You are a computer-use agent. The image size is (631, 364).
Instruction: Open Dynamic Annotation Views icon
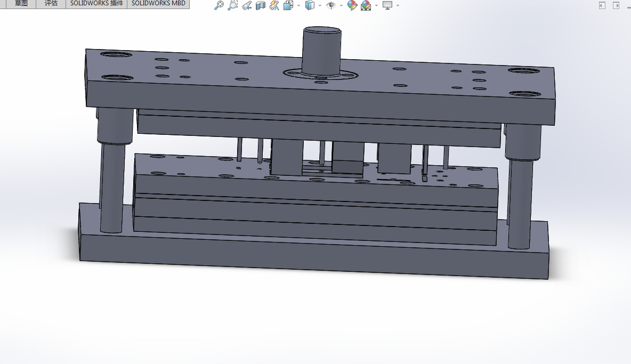[274, 5]
